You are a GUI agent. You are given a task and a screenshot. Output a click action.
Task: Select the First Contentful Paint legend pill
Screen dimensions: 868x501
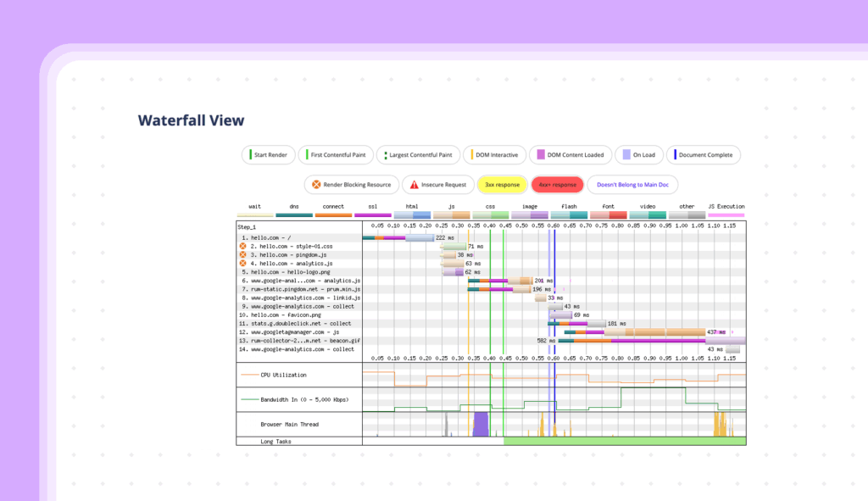[337, 155]
